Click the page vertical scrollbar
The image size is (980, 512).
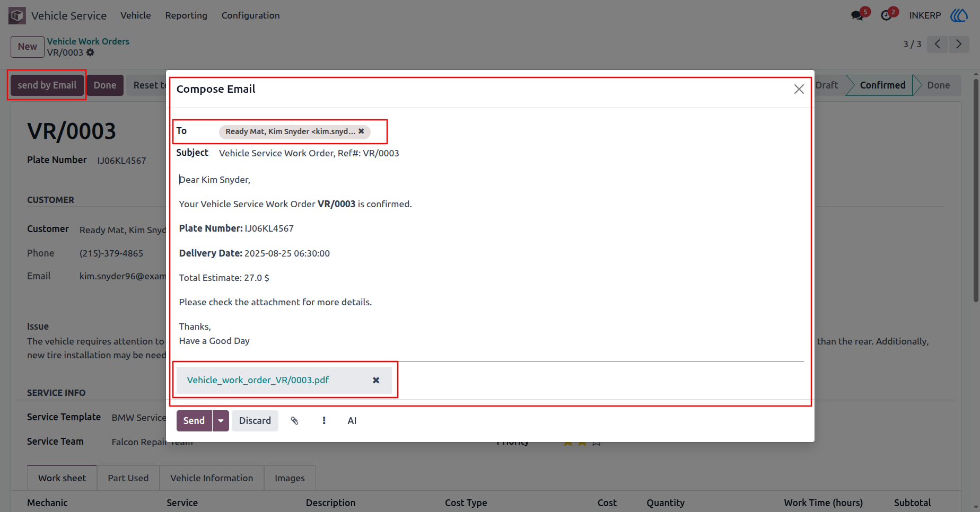(x=976, y=191)
